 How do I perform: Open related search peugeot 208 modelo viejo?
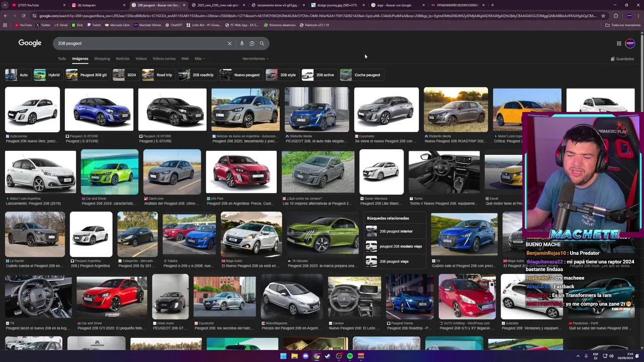tap(394, 246)
